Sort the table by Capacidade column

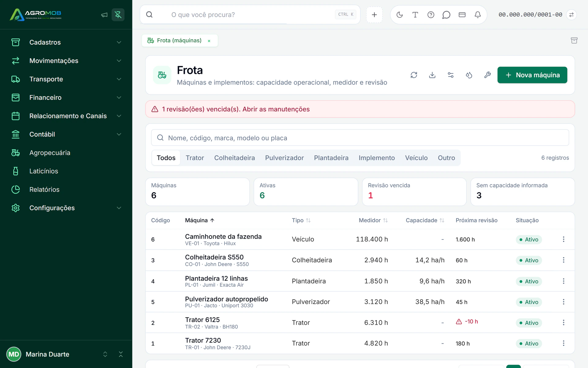tap(425, 220)
